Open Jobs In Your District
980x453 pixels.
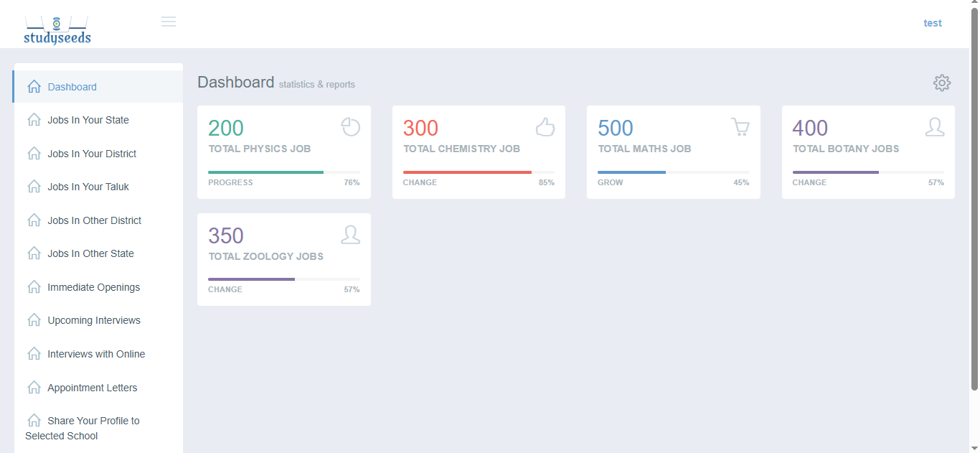(x=92, y=154)
